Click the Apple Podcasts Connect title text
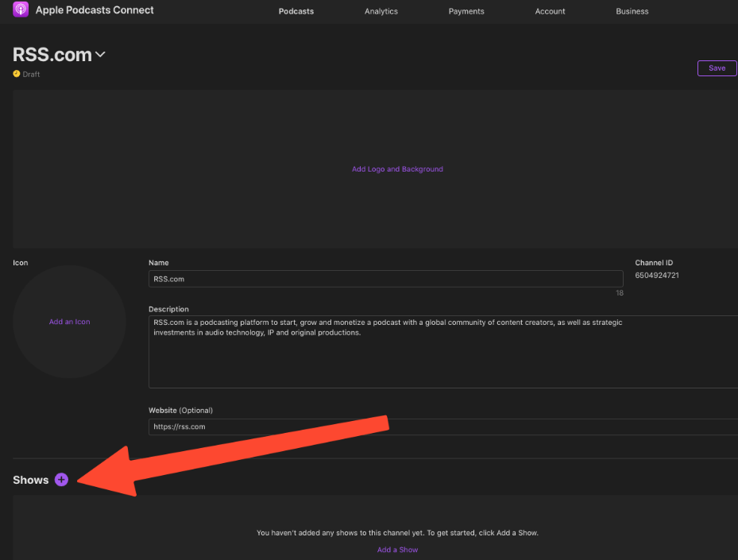 95,10
